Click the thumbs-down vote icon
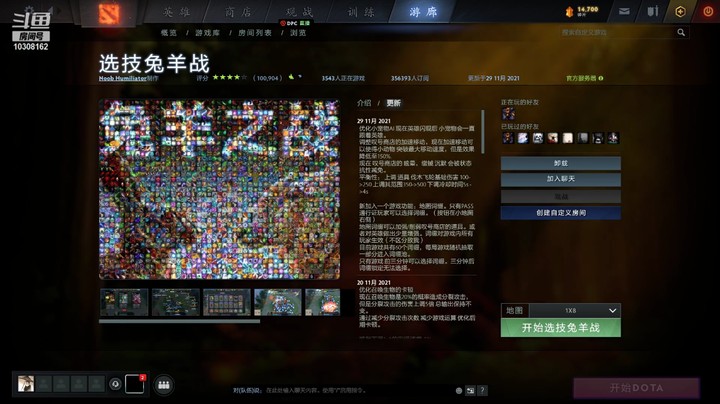This screenshot has height=404, width=720. pos(300,77)
